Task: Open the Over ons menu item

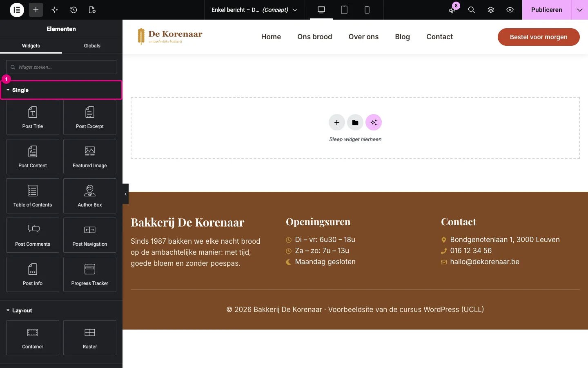Action: pyautogui.click(x=364, y=37)
